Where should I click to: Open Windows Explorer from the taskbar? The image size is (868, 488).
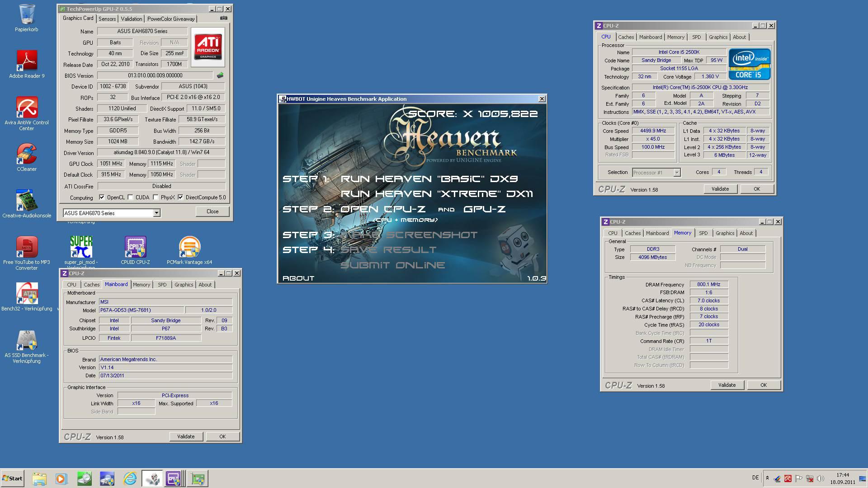click(39, 479)
